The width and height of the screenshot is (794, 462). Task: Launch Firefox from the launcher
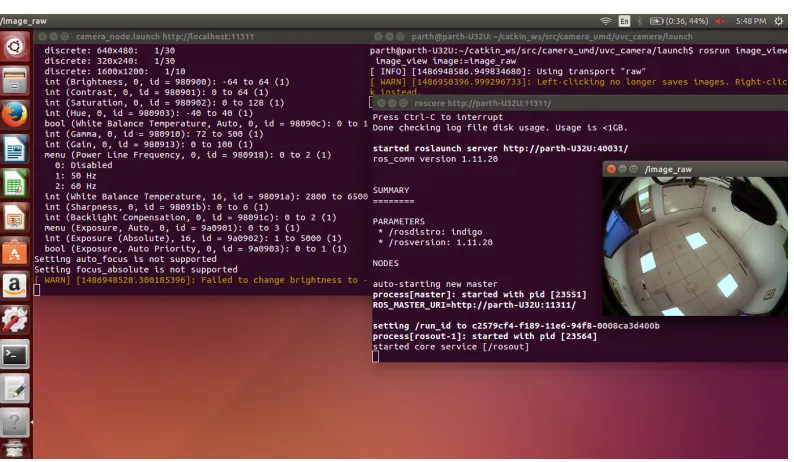click(x=15, y=115)
